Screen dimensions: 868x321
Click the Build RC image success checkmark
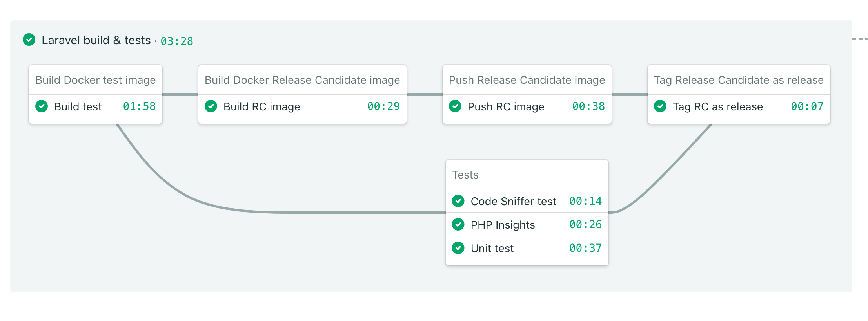tap(211, 106)
